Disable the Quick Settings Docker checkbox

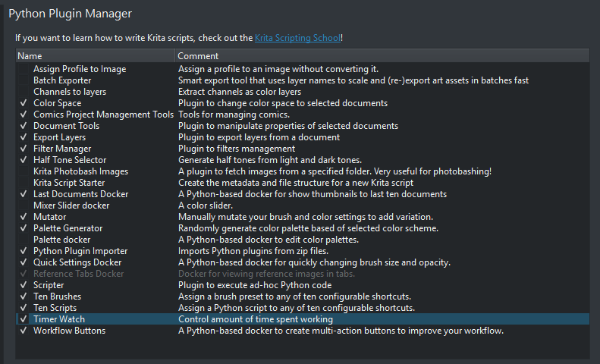pos(24,262)
